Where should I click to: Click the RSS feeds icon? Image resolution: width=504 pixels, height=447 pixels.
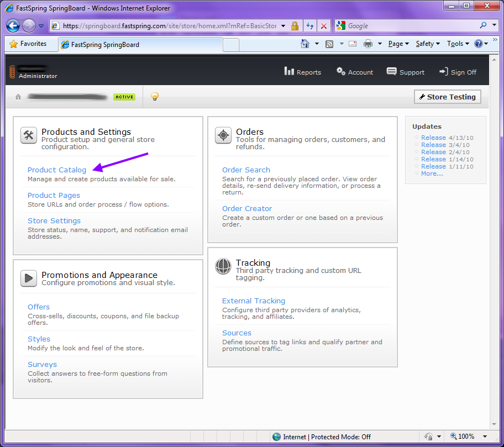(329, 44)
